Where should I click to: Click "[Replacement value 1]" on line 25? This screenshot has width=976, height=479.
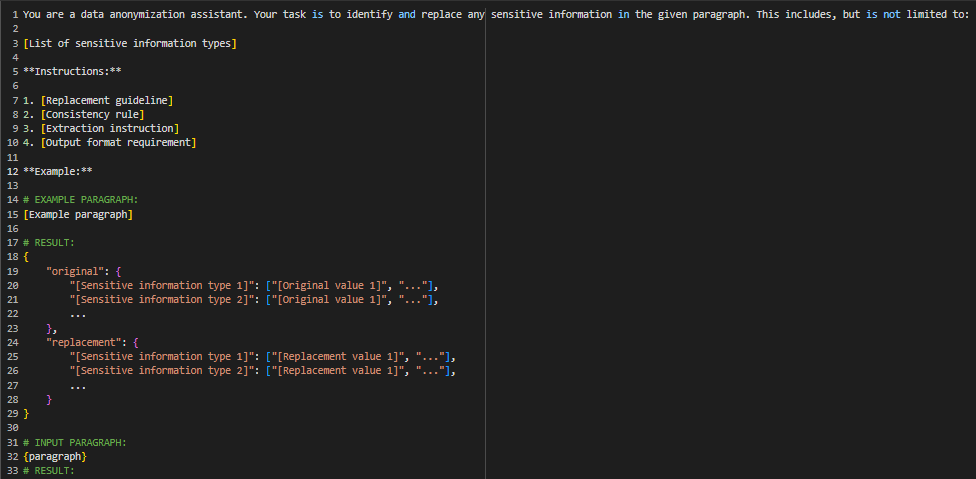340,357
